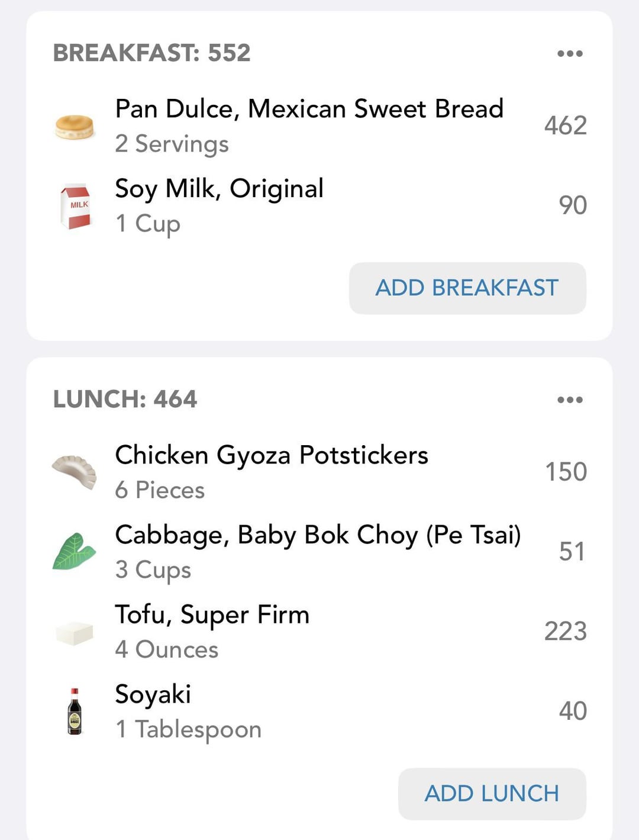Tap the Soyaki sauce bottle icon
639x840 pixels.
click(x=75, y=711)
